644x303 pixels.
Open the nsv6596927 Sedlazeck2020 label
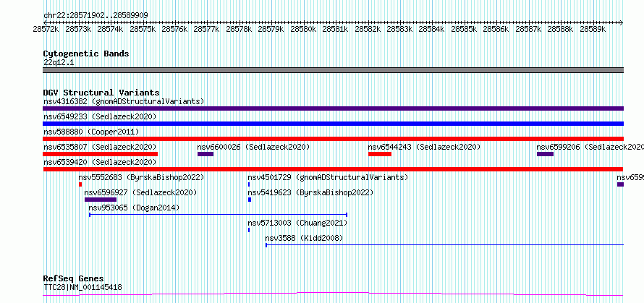tap(140, 192)
